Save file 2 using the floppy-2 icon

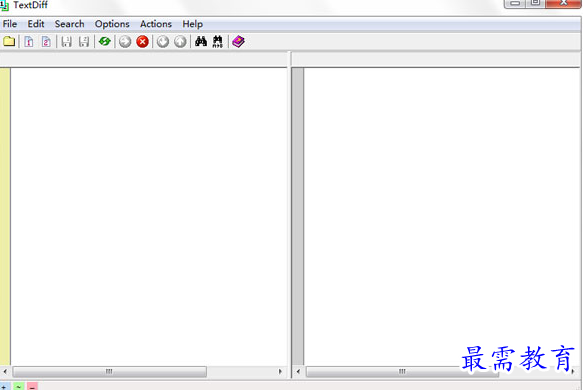pyautogui.click(x=84, y=41)
